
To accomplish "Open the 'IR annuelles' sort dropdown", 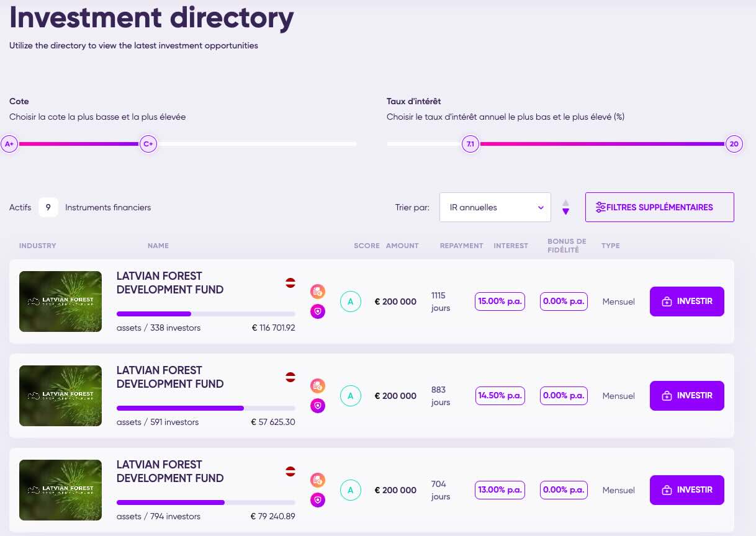I will click(495, 207).
